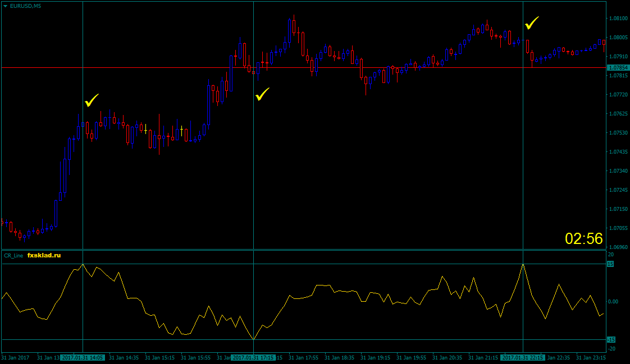Click the 1.08100 price axis label

(x=618, y=19)
